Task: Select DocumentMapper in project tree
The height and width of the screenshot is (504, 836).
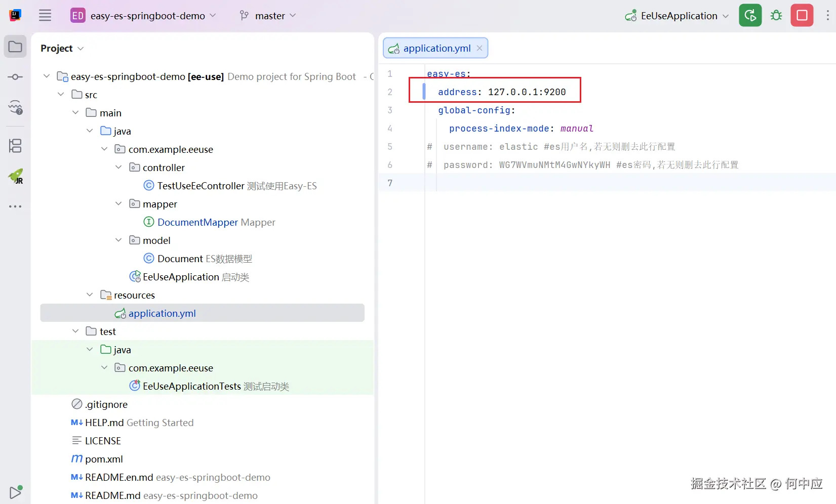Action: (197, 222)
